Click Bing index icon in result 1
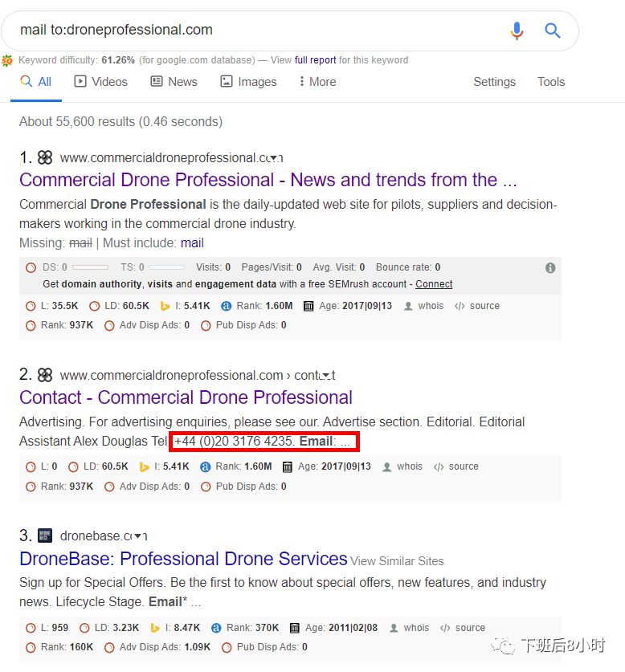This screenshot has width=625, height=672. click(x=165, y=306)
